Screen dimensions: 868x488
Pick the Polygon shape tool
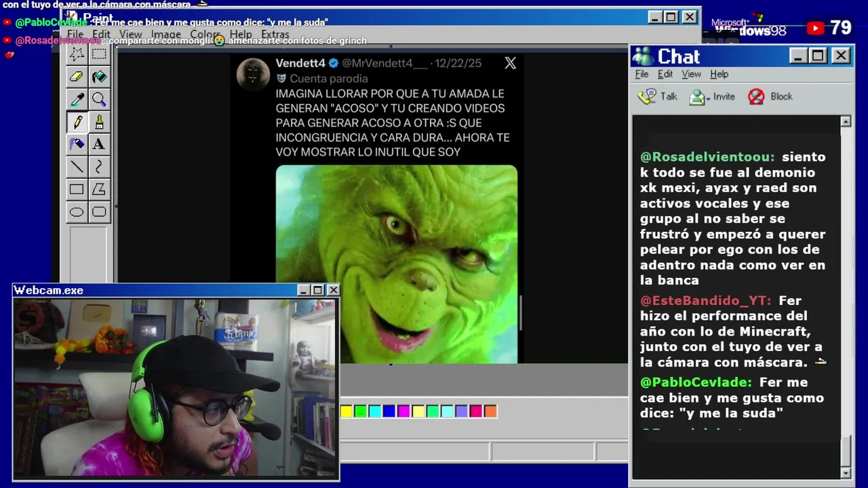[99, 190]
